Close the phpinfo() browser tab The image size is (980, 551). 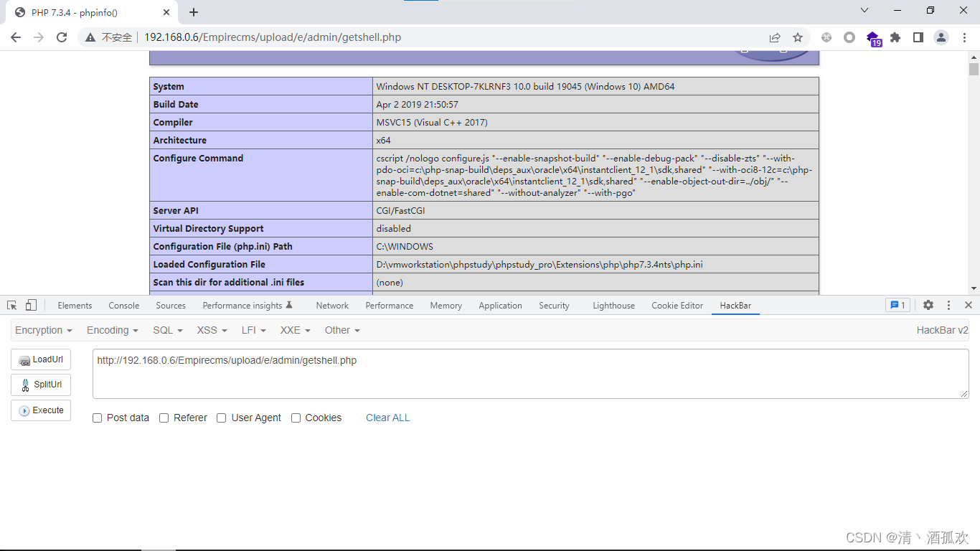click(x=166, y=12)
